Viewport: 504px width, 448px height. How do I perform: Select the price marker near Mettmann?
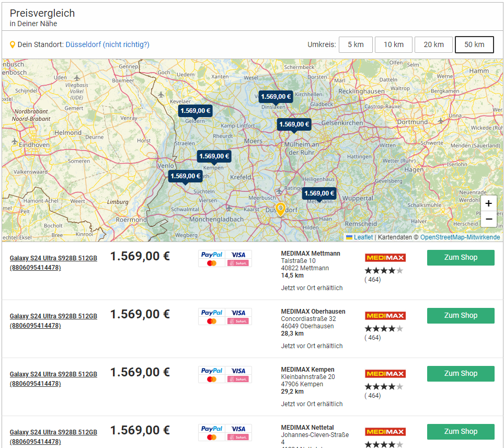point(319,193)
